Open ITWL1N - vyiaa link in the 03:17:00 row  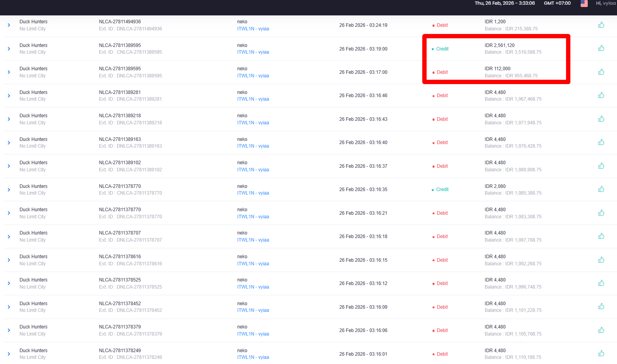253,76
